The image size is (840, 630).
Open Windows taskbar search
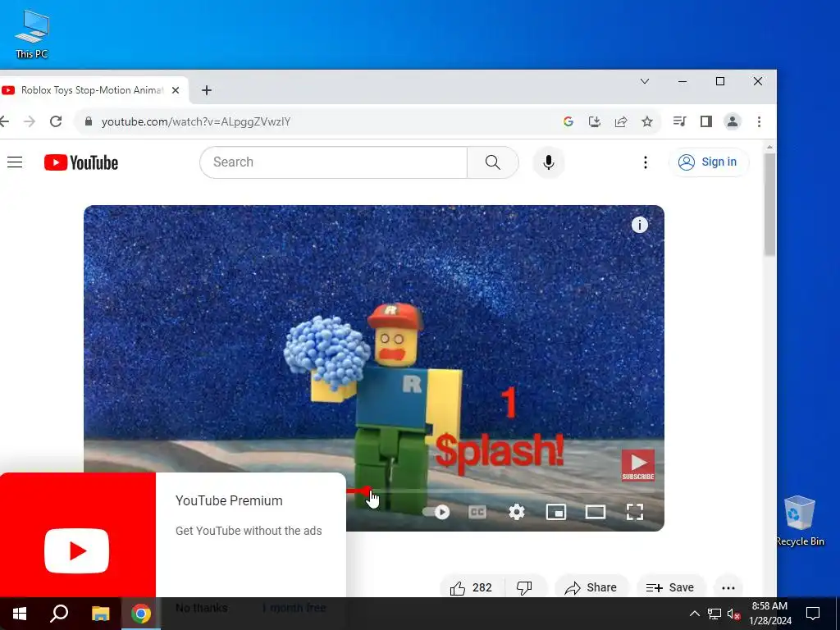click(x=59, y=614)
